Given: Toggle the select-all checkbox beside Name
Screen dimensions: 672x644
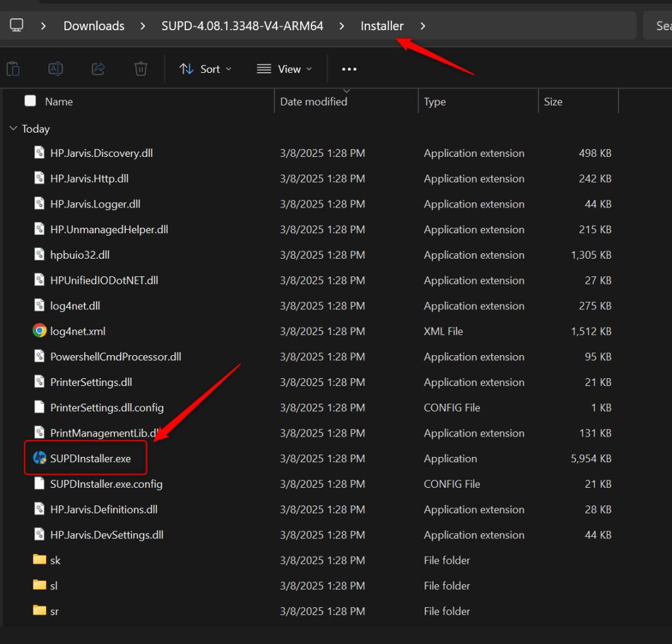Looking at the screenshot, I should tap(30, 101).
